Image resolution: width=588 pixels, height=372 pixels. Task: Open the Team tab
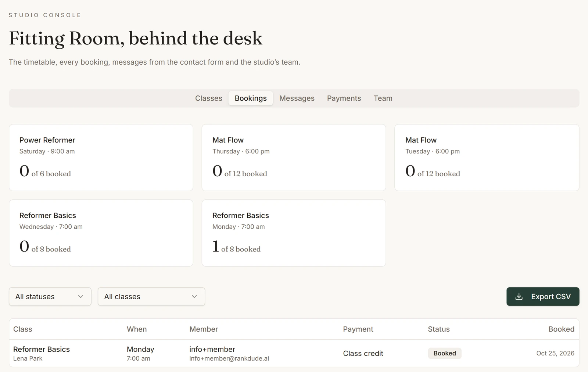(x=383, y=98)
